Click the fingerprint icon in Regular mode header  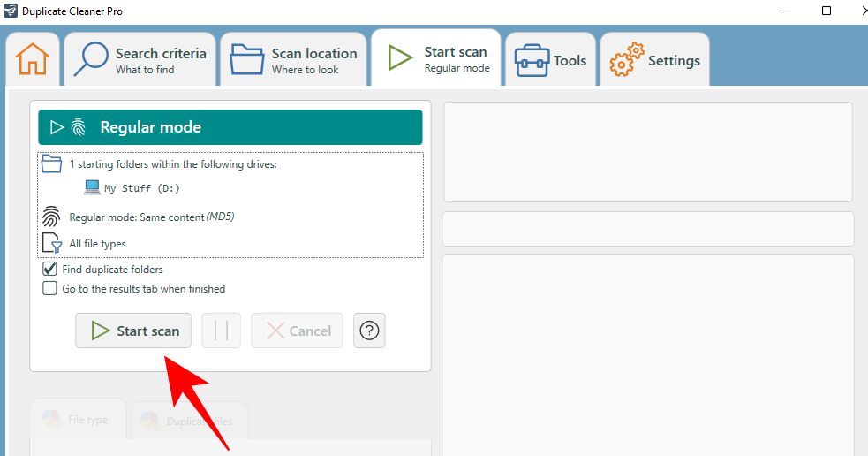79,127
